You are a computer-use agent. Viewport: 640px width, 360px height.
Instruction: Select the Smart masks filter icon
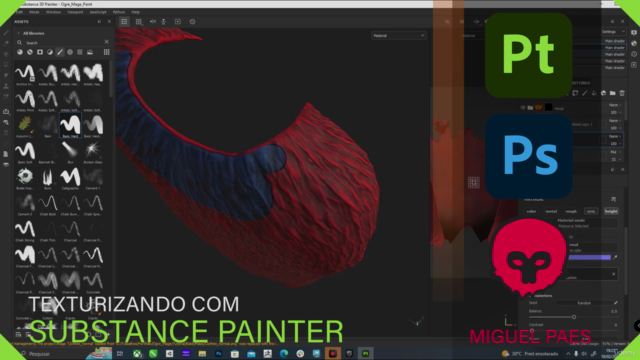pyautogui.click(x=40, y=52)
